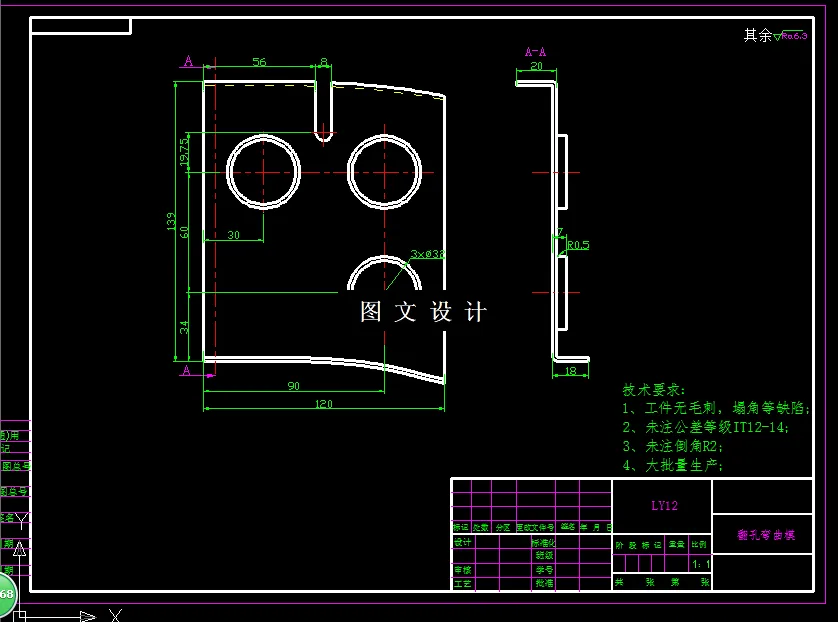Select the 其余 text near the roughness symbol
Image resolution: width=838 pixels, height=622 pixels.
(758, 35)
